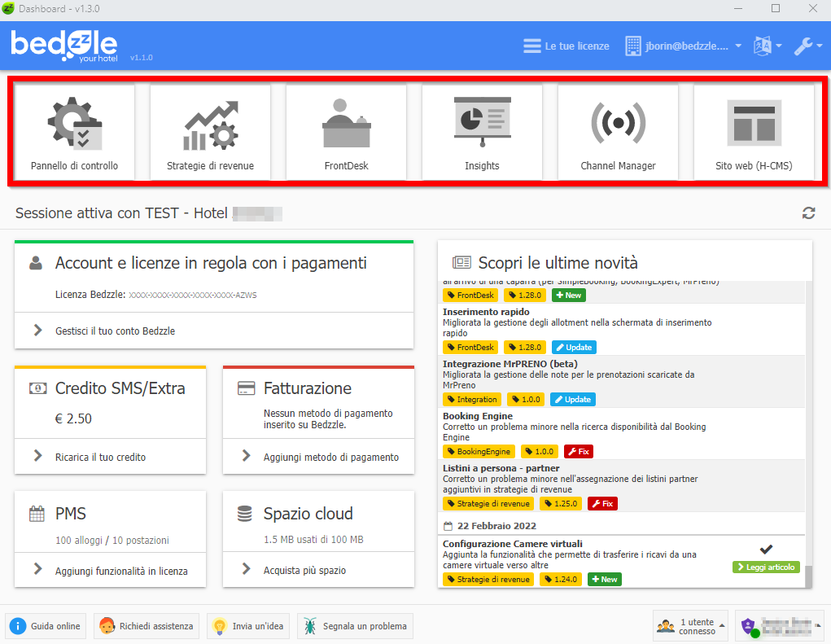Click Leggi articolo button
This screenshot has height=644, width=831.
(x=766, y=567)
